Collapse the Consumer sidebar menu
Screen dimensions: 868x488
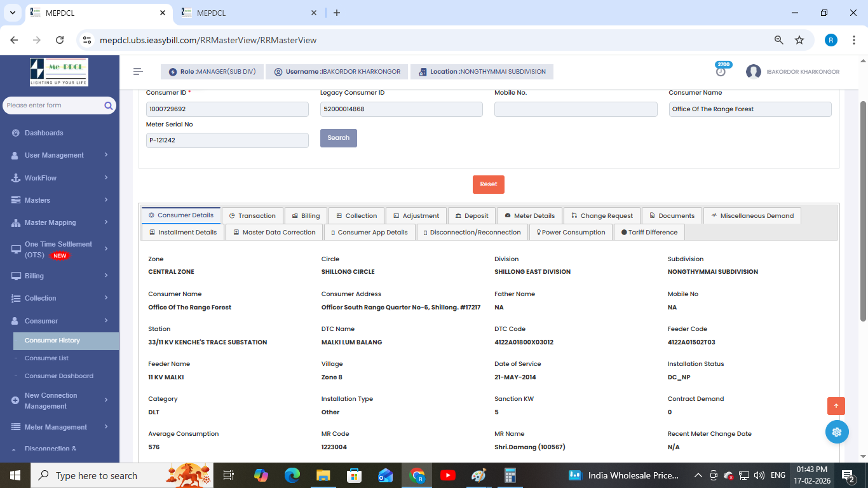pos(59,321)
